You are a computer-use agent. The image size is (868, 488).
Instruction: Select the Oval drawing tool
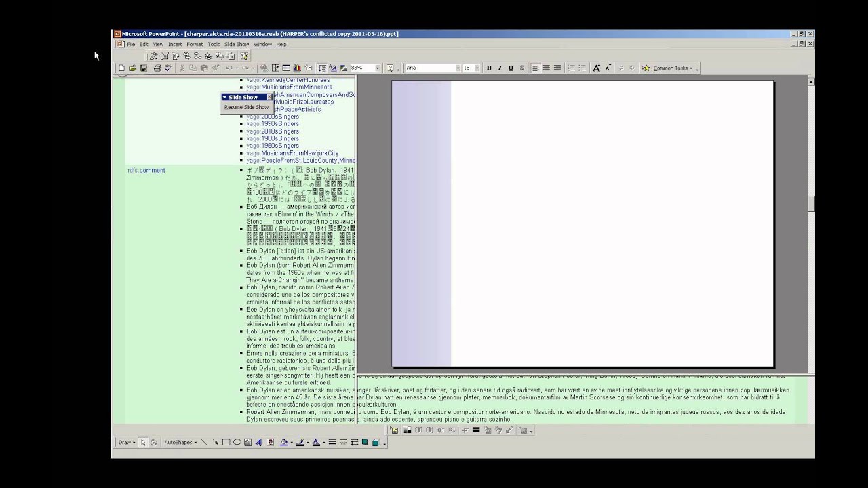(x=237, y=443)
